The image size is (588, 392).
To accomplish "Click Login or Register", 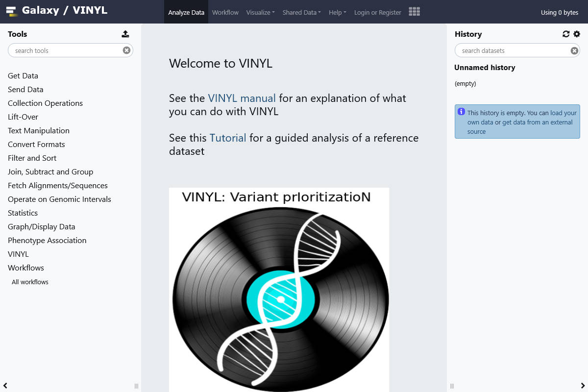I will pos(377,12).
